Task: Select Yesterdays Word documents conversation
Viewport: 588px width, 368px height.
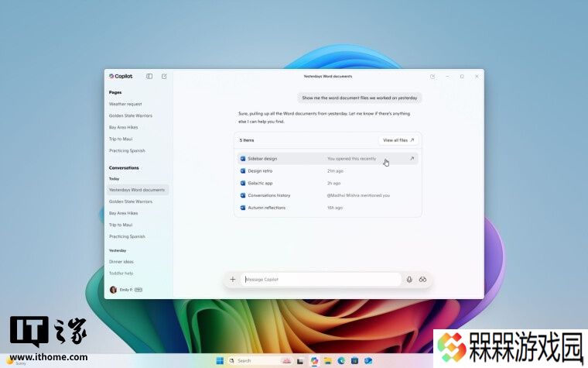Action: 137,190
